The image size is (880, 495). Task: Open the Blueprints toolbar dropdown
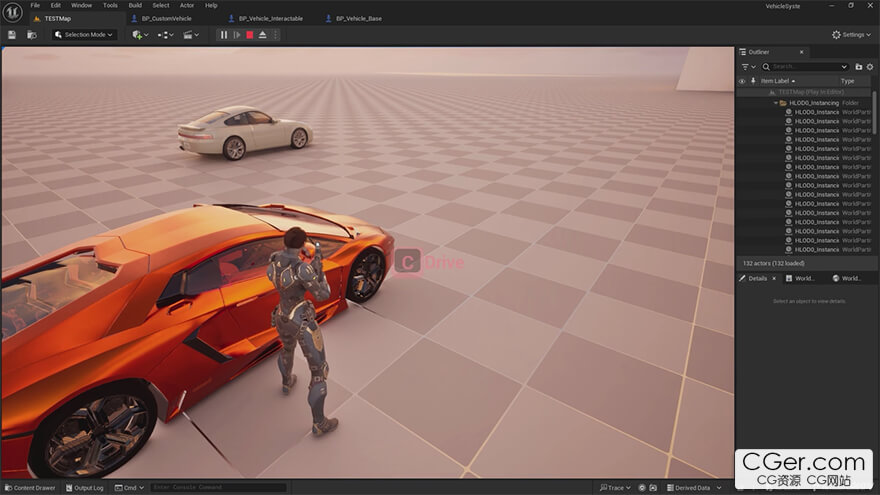(165, 35)
